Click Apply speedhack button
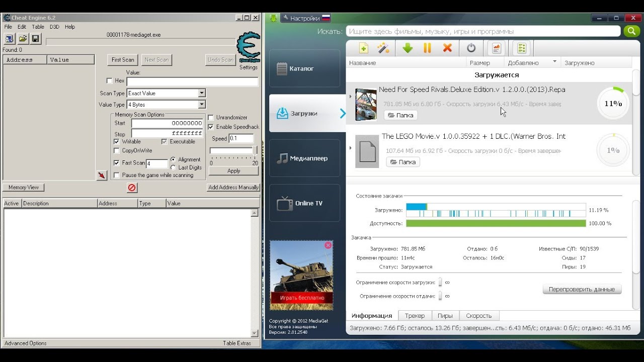 233,171
